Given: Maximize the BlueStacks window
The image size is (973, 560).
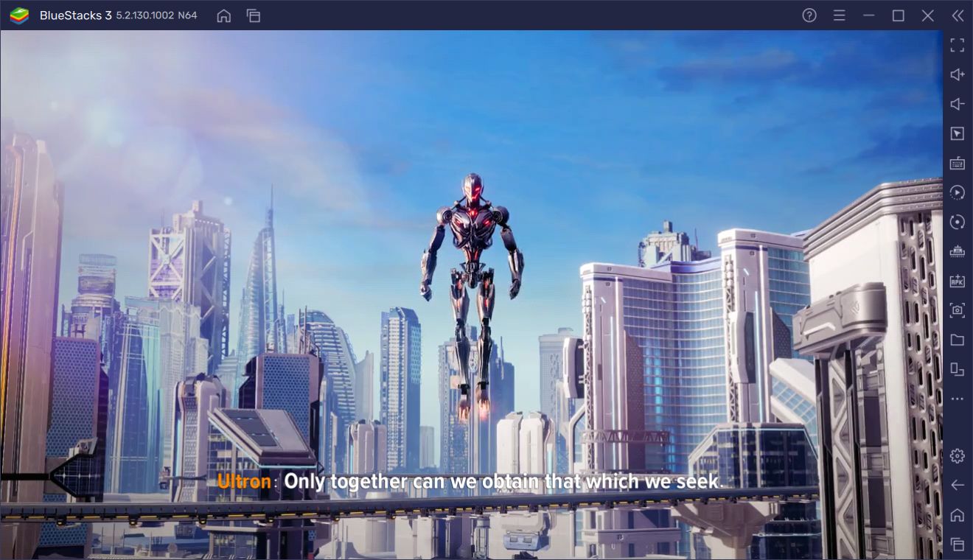Looking at the screenshot, I should (x=899, y=15).
